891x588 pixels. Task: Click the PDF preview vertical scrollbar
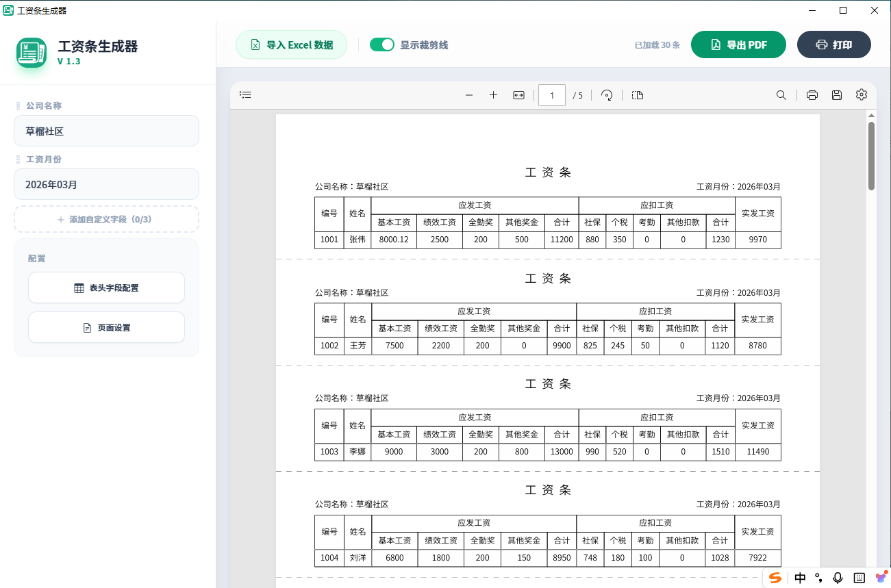[871, 156]
